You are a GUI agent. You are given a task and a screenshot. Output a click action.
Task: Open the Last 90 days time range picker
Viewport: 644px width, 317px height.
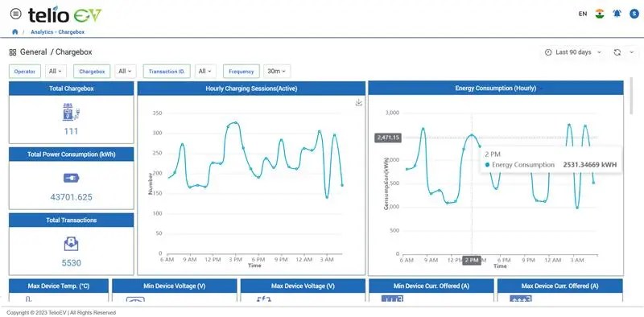point(573,52)
